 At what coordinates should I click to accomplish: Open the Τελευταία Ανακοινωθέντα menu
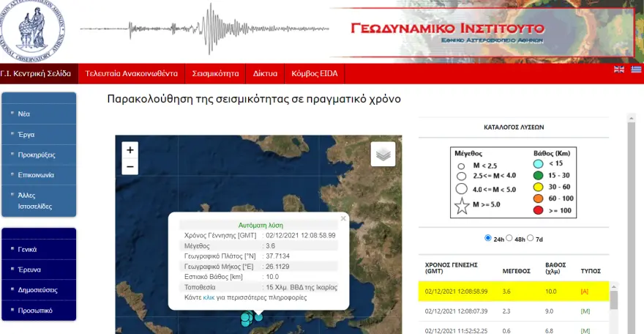pyautogui.click(x=131, y=74)
